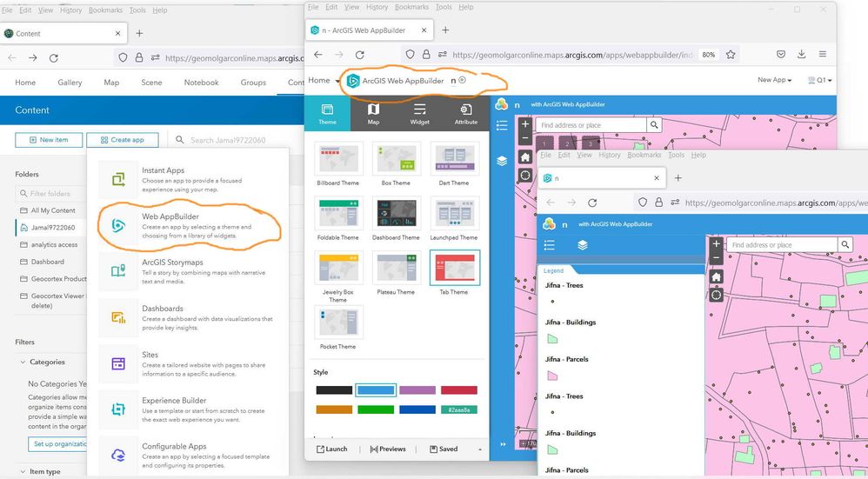Click layers icon in AppBuilder preview sidebar
This screenshot has height=479, width=868.
pos(502,161)
